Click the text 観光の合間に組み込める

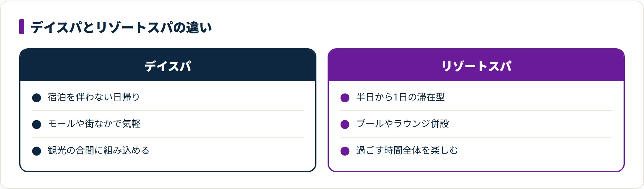click(x=98, y=151)
